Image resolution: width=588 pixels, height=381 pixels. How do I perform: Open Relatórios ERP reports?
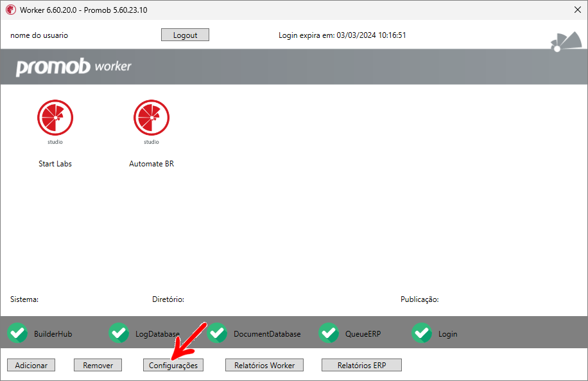(x=361, y=365)
